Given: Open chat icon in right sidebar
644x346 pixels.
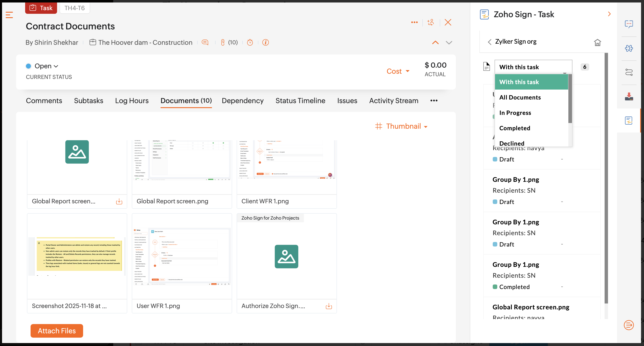Looking at the screenshot, I should tap(629, 24).
